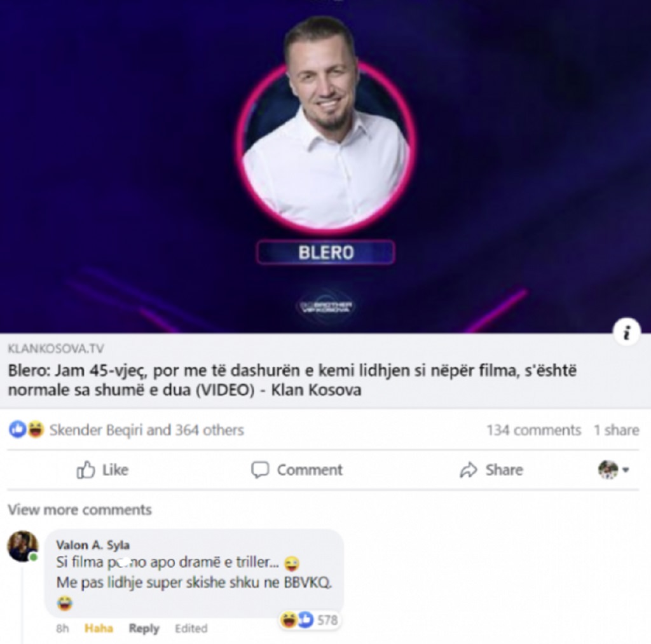Click the Share arrow icon
Image resolution: width=651 pixels, height=644 pixels.
pos(469,470)
